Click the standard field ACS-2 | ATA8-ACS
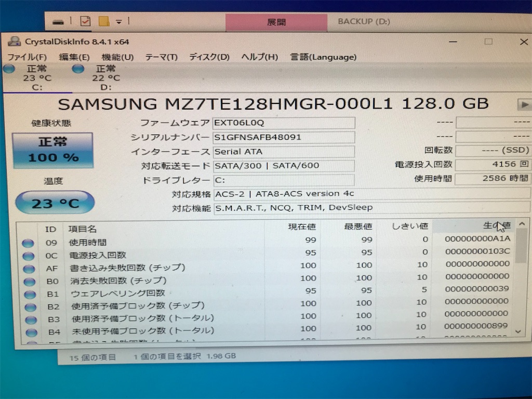 click(372, 194)
